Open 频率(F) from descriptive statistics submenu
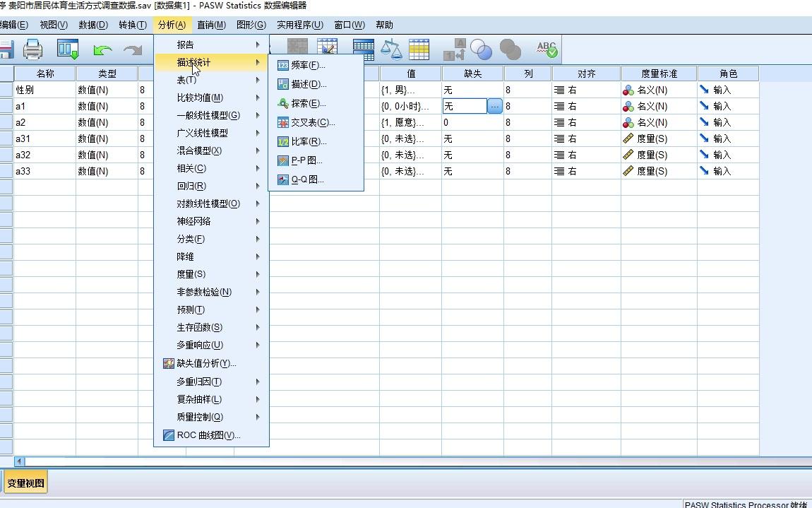 [x=307, y=64]
